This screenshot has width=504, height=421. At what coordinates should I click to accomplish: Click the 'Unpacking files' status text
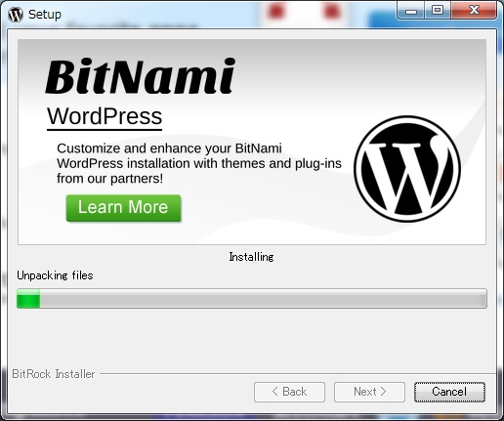tap(55, 275)
